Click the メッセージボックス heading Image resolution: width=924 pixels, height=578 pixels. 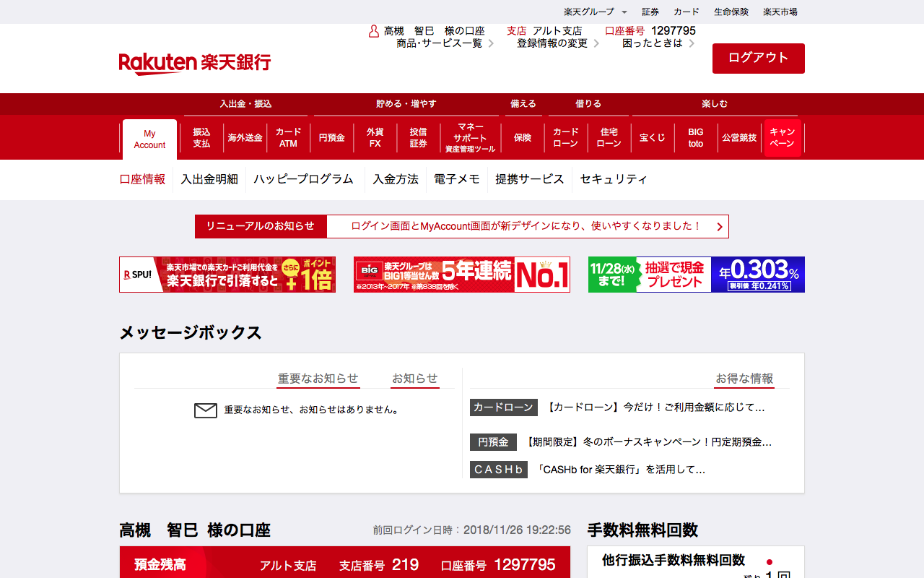pyautogui.click(x=191, y=333)
